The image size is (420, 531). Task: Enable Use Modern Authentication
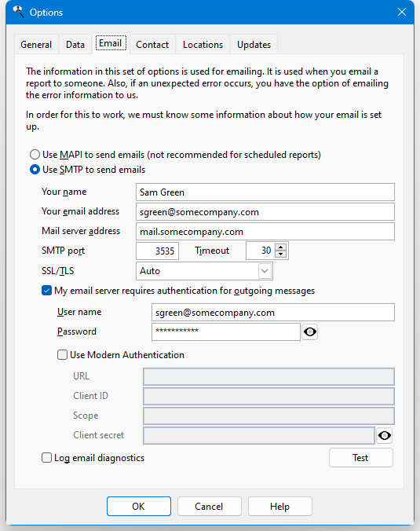[x=62, y=355]
